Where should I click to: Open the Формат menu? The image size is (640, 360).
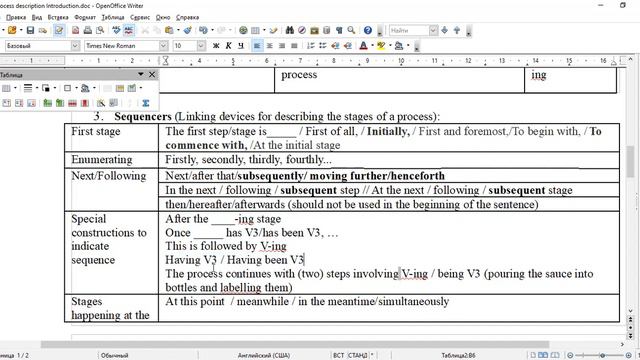click(x=85, y=17)
